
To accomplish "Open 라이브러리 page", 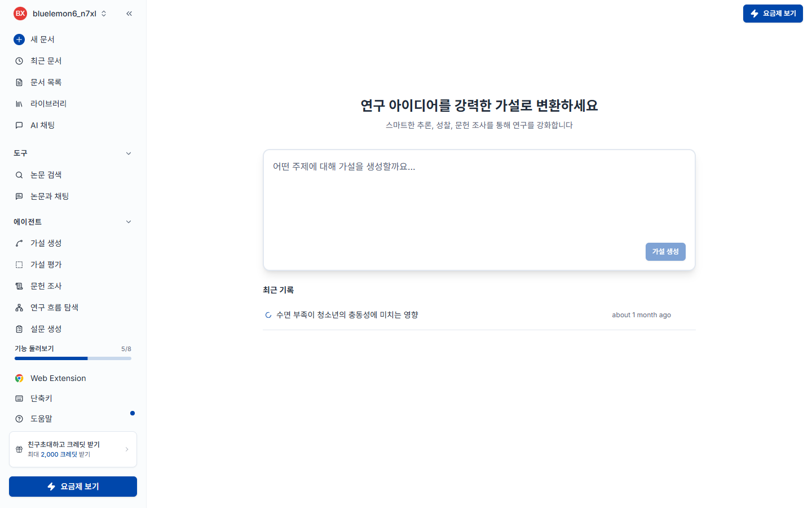I will tap(73, 104).
